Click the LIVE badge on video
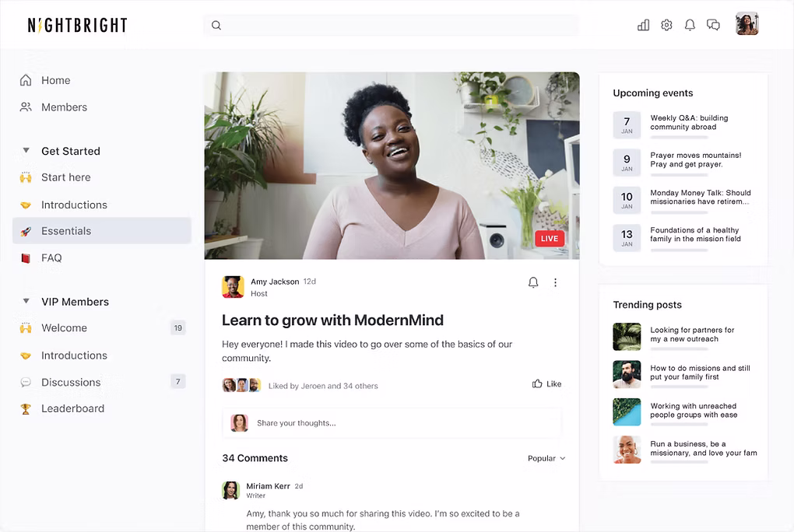794x532 pixels. click(x=550, y=239)
